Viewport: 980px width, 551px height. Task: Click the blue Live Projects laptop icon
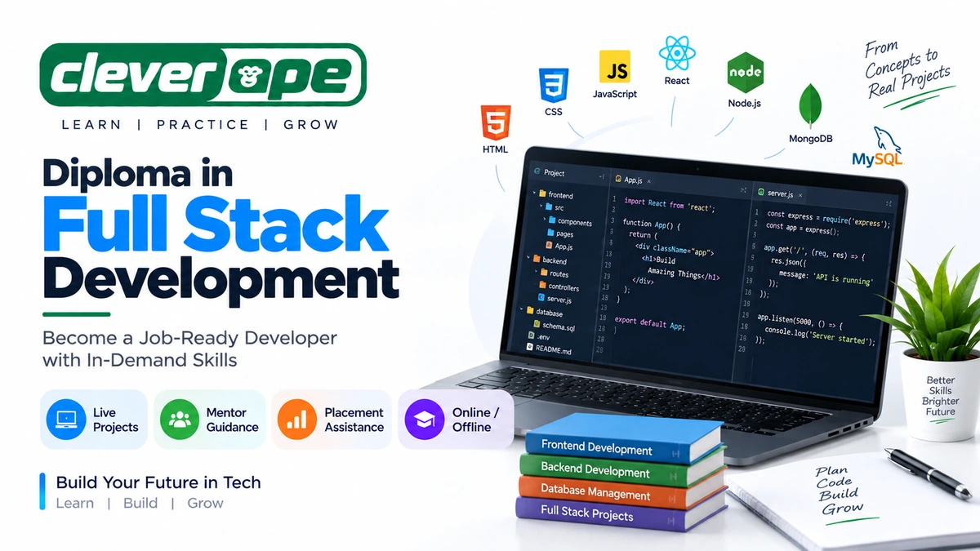(66, 420)
